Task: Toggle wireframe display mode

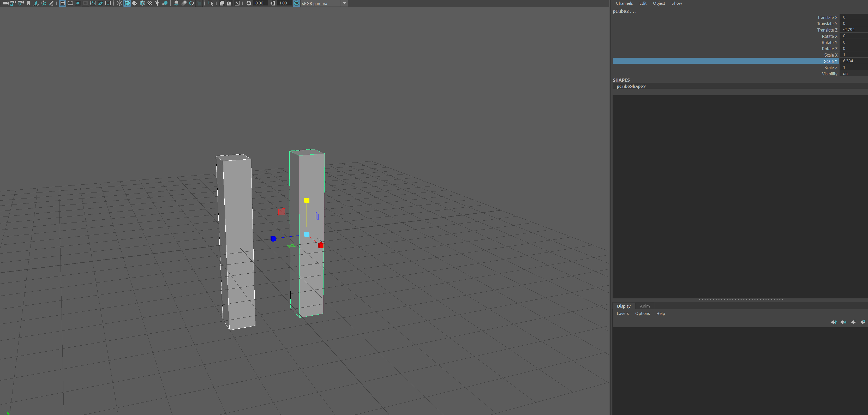Action: click(119, 3)
